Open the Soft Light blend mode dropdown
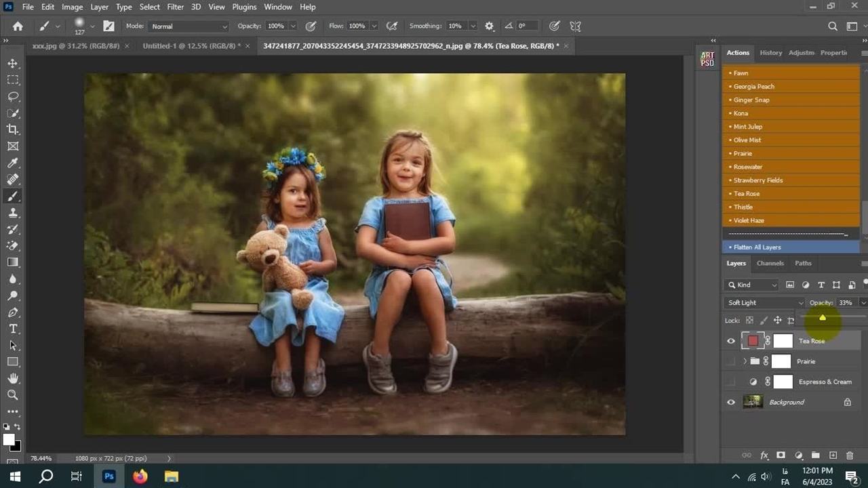This screenshot has height=488, width=868. click(x=764, y=303)
